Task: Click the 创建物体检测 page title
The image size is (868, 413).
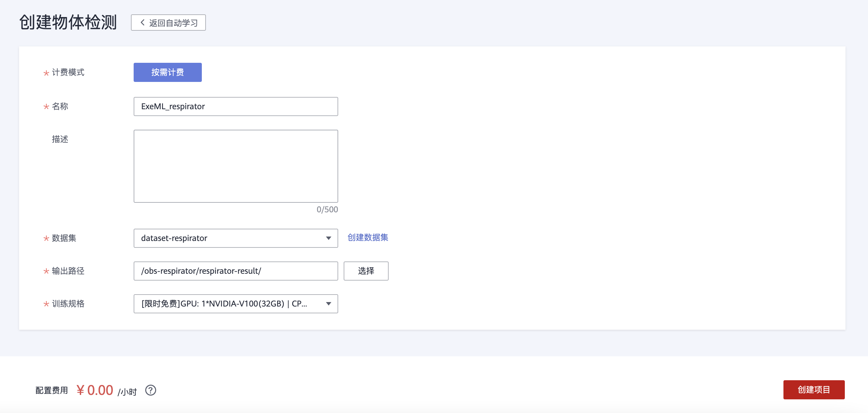Action: [68, 23]
